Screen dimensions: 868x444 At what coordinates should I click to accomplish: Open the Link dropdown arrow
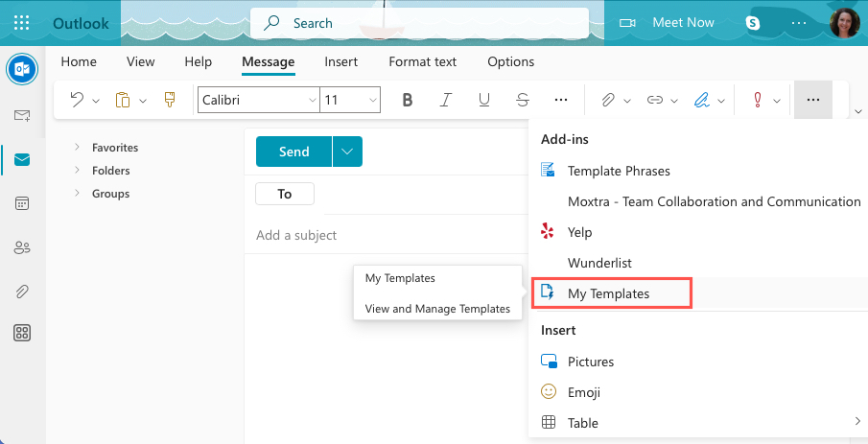coord(674,100)
